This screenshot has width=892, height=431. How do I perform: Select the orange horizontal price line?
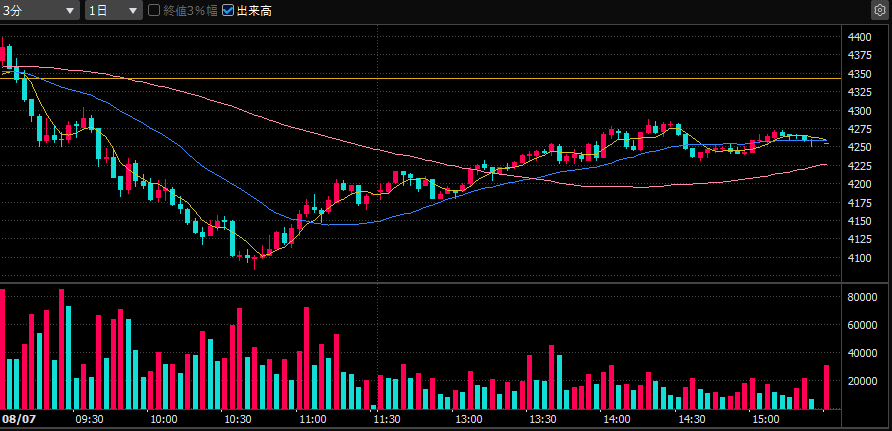[420, 78]
